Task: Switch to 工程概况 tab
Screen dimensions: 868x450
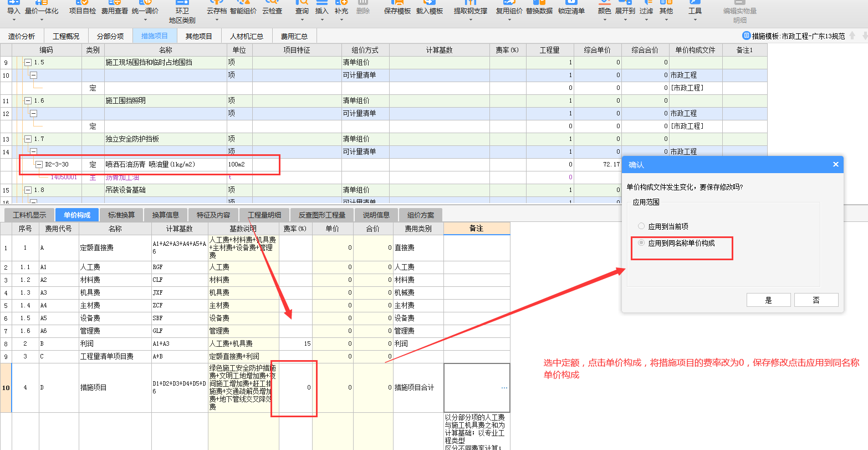Action: [66, 37]
